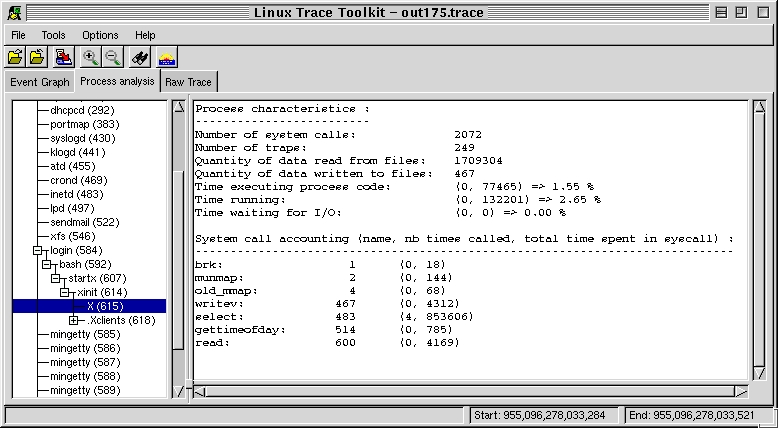Open the File menu
Image resolution: width=778 pixels, height=428 pixels.
[x=18, y=35]
